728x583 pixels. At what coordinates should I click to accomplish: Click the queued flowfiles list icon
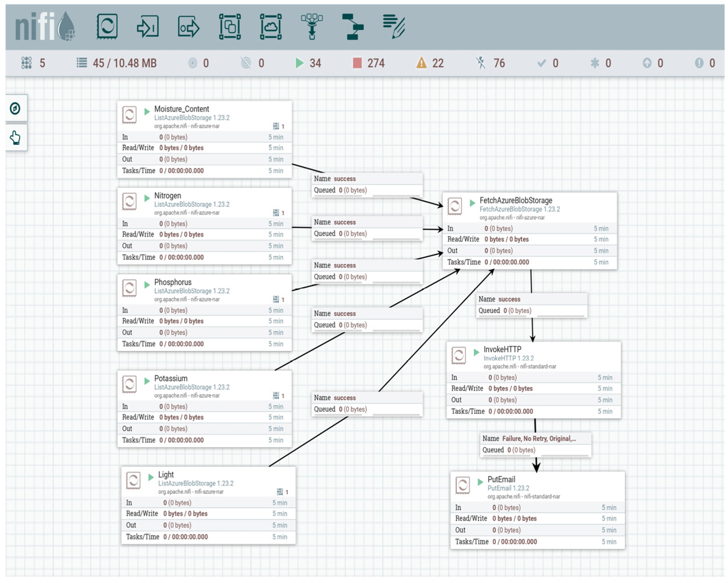point(82,63)
